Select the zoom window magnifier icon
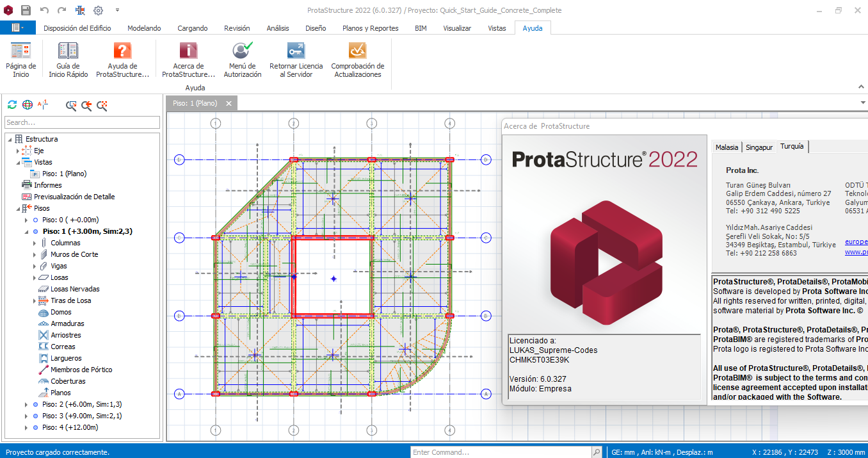 tap(71, 106)
